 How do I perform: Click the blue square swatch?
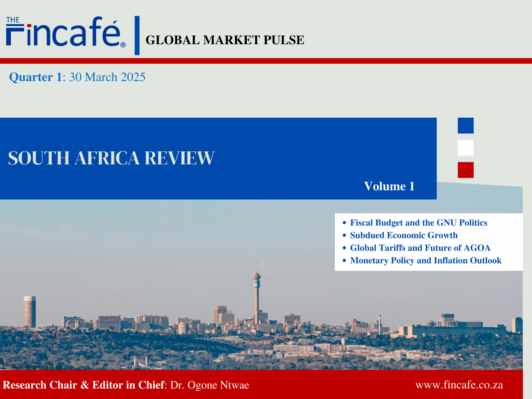pos(465,126)
